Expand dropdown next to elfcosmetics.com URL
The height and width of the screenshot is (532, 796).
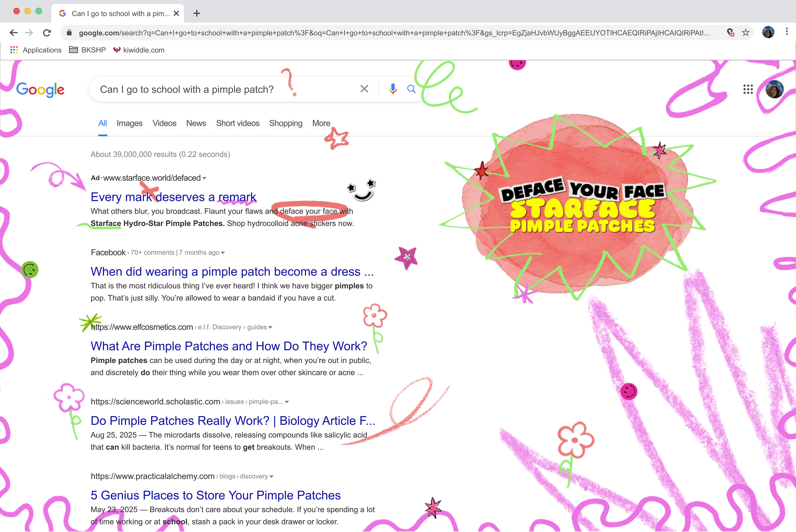(271, 327)
